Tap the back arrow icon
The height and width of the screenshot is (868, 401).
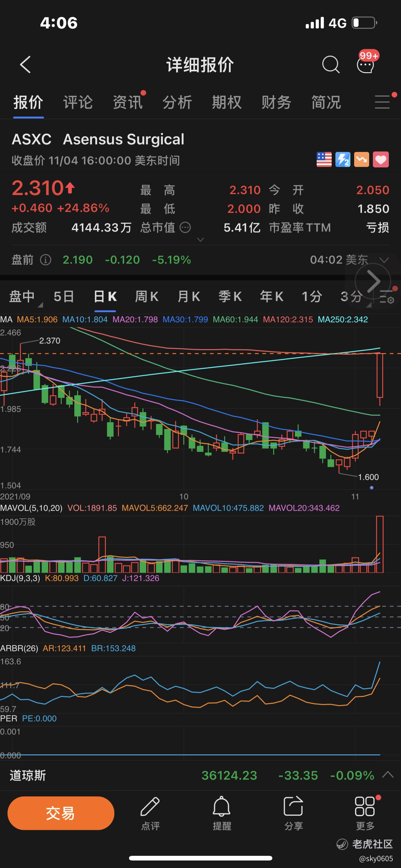click(x=25, y=64)
